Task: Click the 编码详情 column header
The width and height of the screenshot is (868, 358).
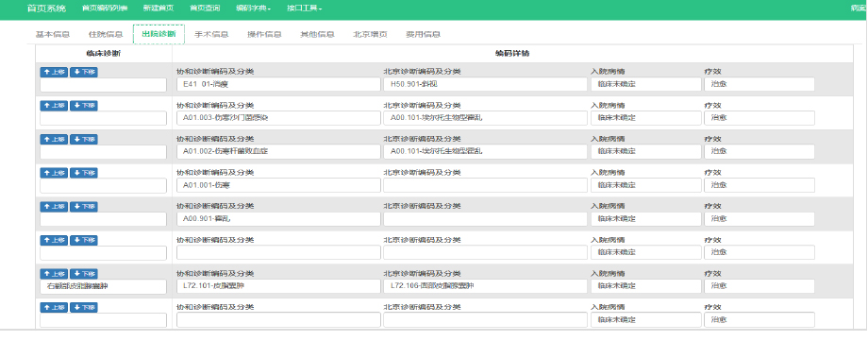Action: (x=513, y=54)
